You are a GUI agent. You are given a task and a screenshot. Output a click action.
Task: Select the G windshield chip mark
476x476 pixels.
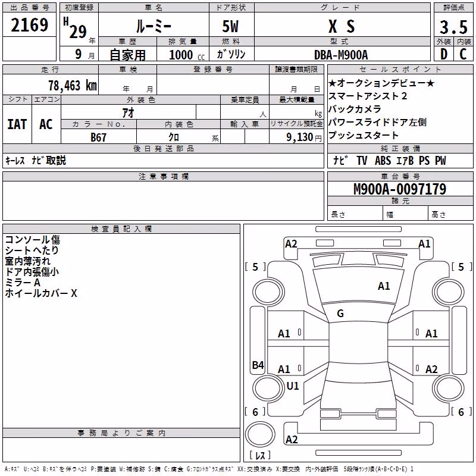pos(340,314)
